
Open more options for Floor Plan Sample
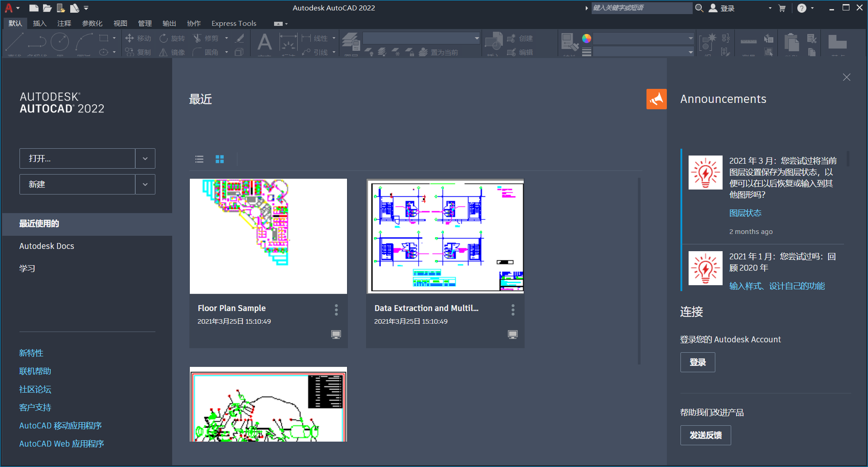point(336,310)
